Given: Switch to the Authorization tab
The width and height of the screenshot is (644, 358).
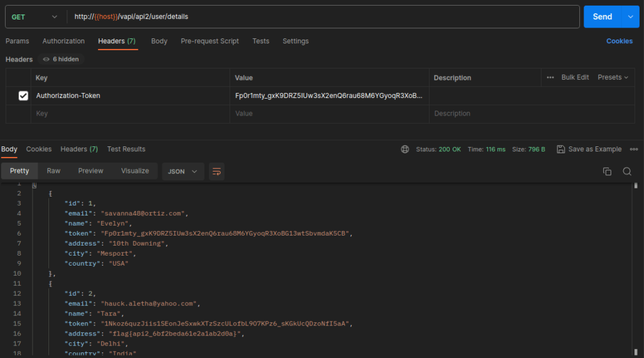Looking at the screenshot, I should (x=64, y=41).
